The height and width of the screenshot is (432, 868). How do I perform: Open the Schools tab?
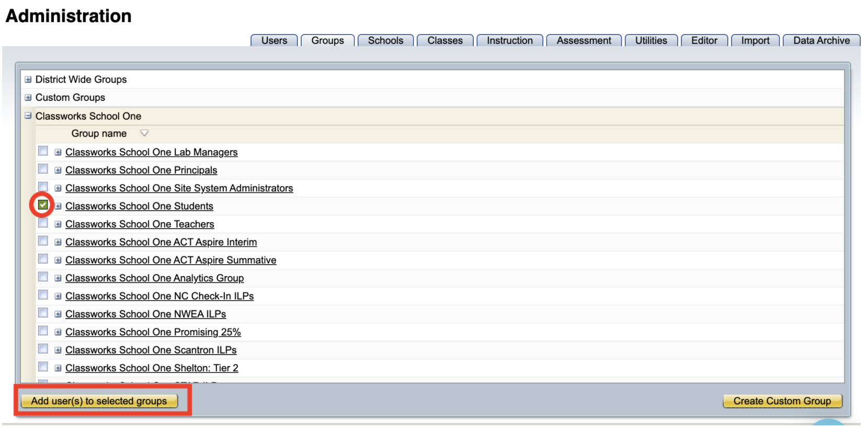coord(385,40)
